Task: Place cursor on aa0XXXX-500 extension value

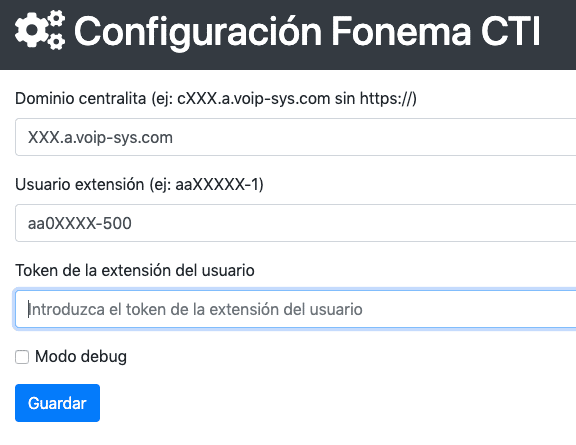Action: [x=80, y=223]
